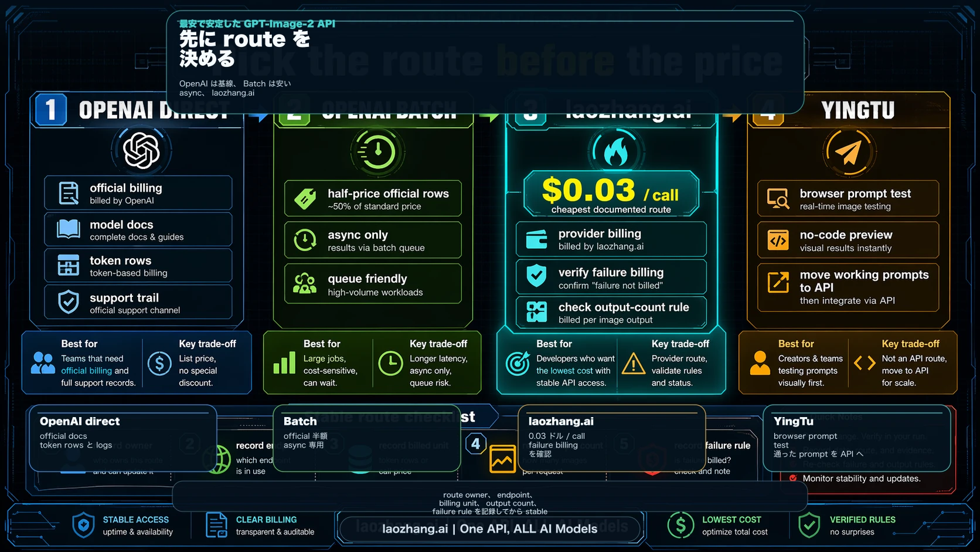The image size is (980, 552).
Task: Click the no-code preview code icon
Action: (778, 240)
